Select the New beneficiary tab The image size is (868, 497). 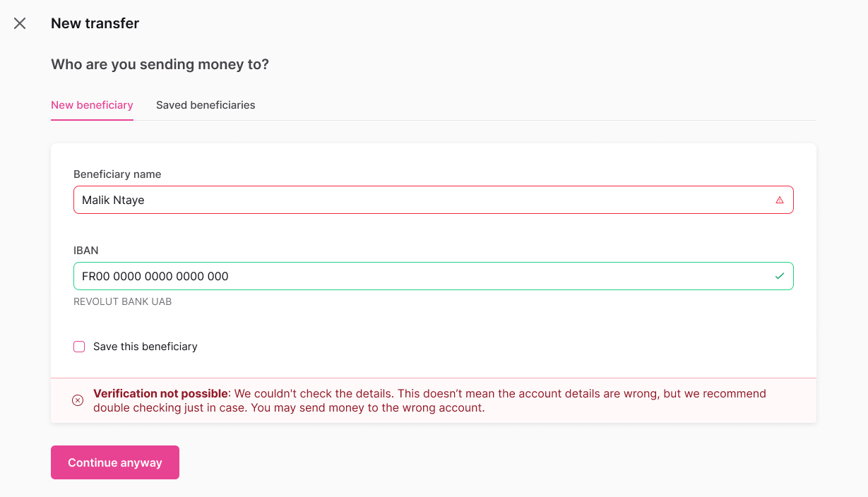[x=92, y=104]
